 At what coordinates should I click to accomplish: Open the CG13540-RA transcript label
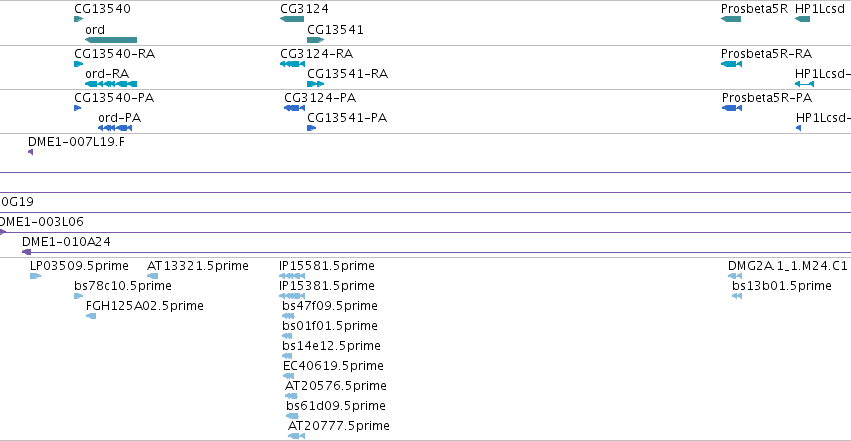pos(115,54)
